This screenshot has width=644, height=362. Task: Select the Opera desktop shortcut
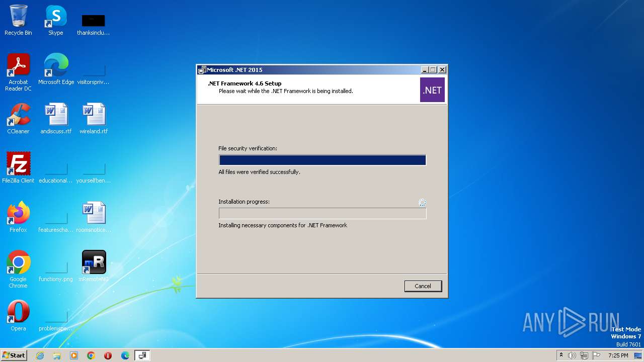[18, 316]
